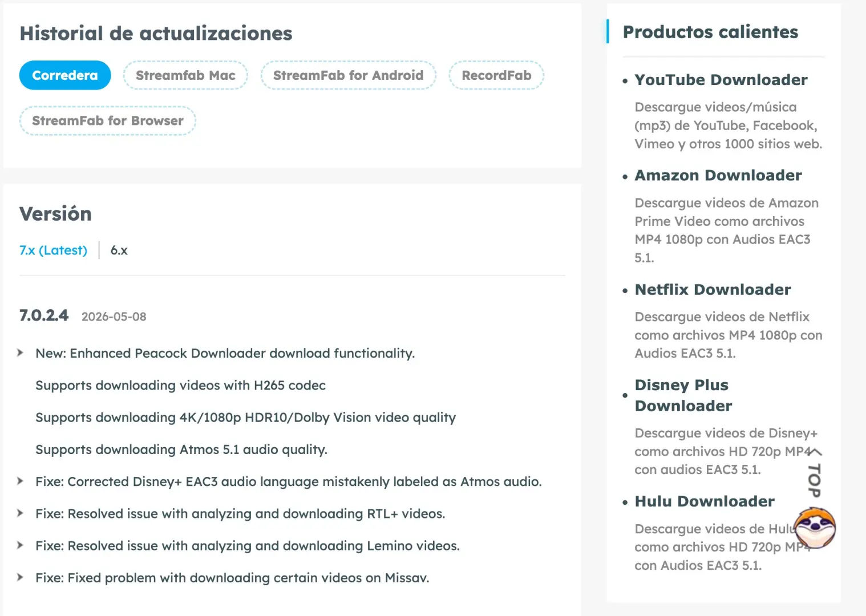This screenshot has width=866, height=616.
Task: Click the Hulu Downloader description text
Action: click(x=722, y=548)
